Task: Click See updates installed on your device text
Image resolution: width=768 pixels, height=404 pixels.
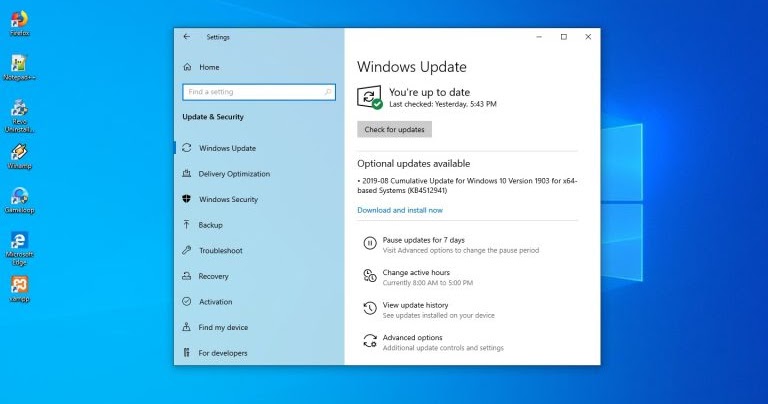Action: 438,315
